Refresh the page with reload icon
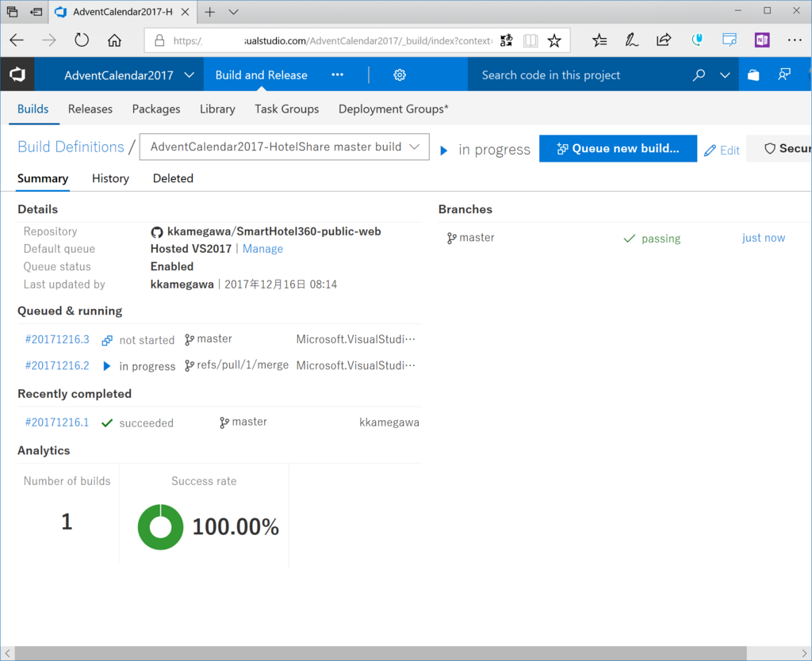 point(82,40)
